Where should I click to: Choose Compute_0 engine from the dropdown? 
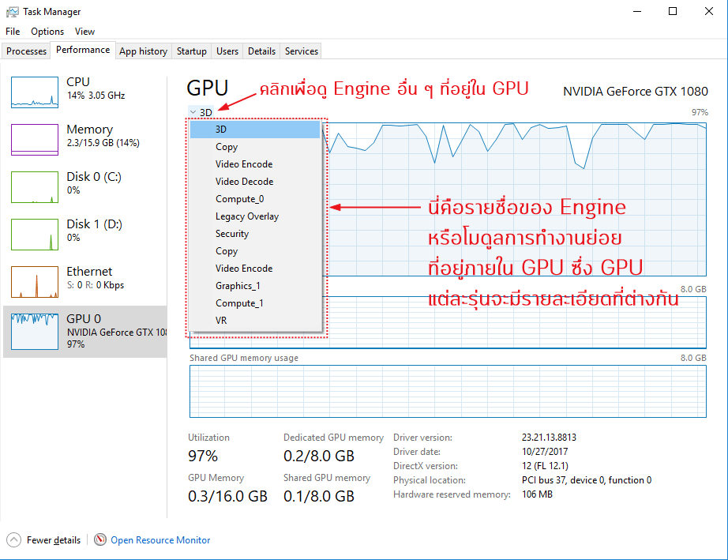pyautogui.click(x=240, y=198)
